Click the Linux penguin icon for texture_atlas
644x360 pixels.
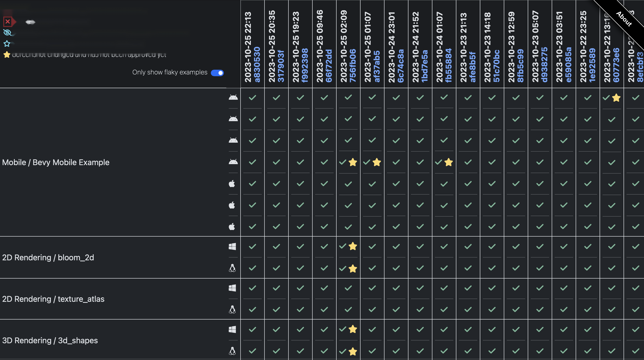point(232,310)
